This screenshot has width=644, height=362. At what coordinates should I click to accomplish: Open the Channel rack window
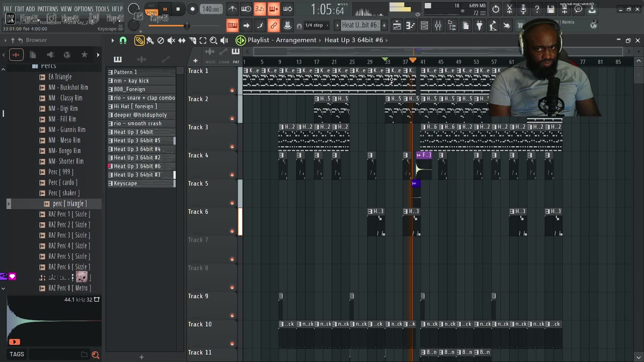click(424, 26)
